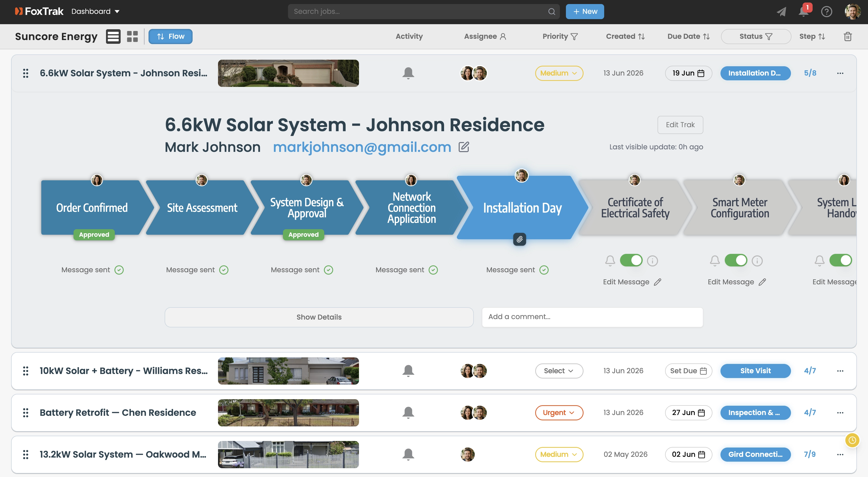Screen dimensions: 868x477
Task: Open the send paper plane icon
Action: pyautogui.click(x=781, y=12)
